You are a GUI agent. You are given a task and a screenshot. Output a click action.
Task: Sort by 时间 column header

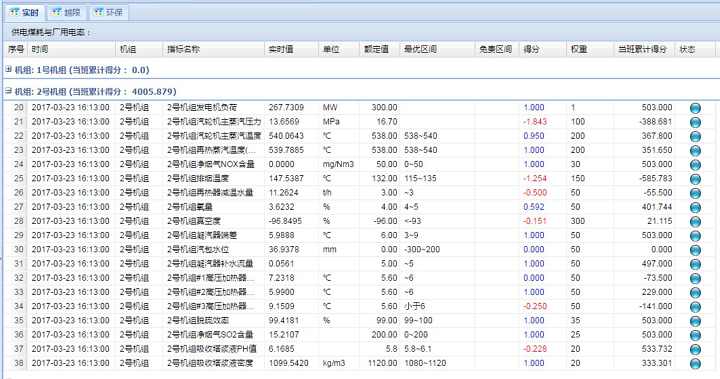click(x=71, y=49)
